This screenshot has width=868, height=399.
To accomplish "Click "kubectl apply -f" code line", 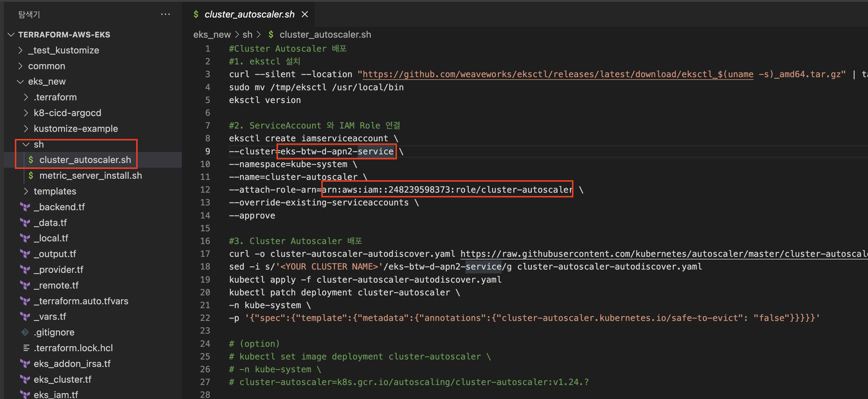I will [365, 280].
